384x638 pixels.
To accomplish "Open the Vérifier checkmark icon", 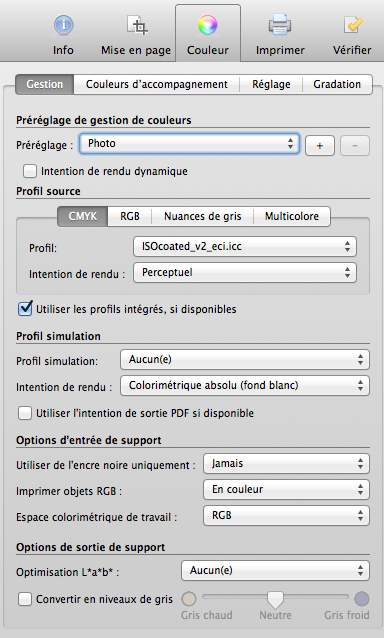I will pyautogui.click(x=352, y=25).
